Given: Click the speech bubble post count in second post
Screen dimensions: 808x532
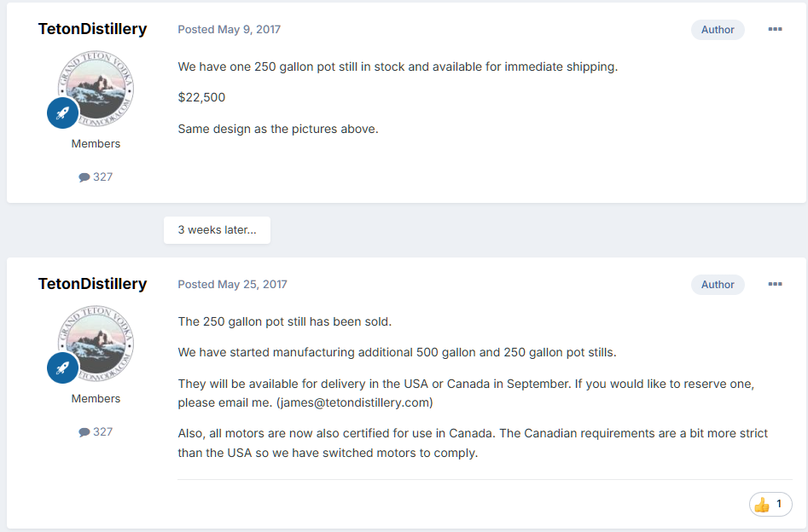Looking at the screenshot, I should 96,431.
